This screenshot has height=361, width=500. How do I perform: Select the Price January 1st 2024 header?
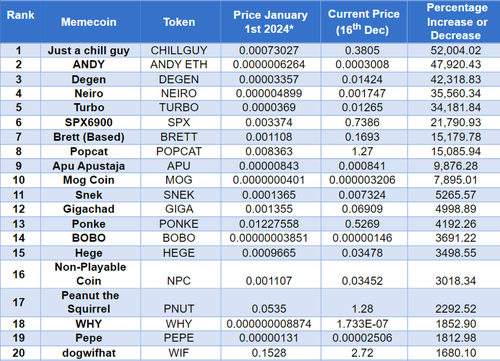[270, 22]
